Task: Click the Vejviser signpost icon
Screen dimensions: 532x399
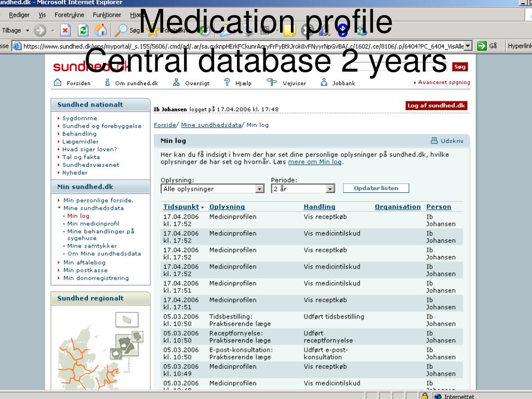Action: [x=272, y=82]
